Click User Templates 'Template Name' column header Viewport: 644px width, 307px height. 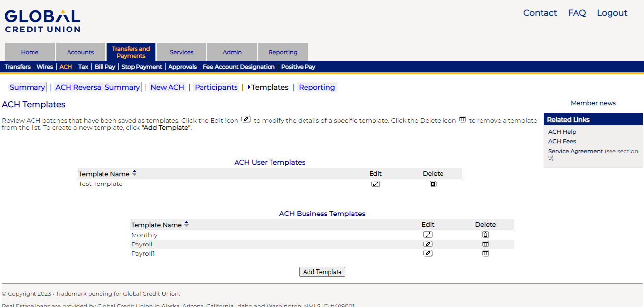point(104,174)
